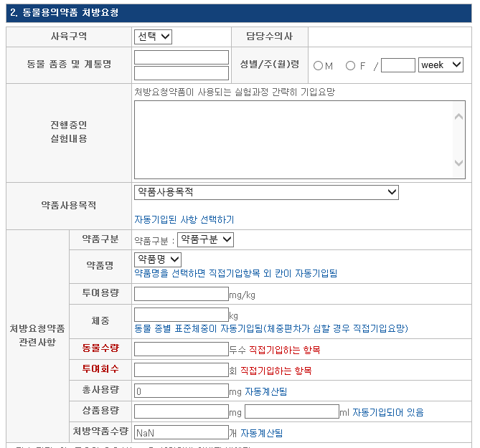Open the 약품구분 dropdown
The image size is (480, 448).
[x=205, y=239]
